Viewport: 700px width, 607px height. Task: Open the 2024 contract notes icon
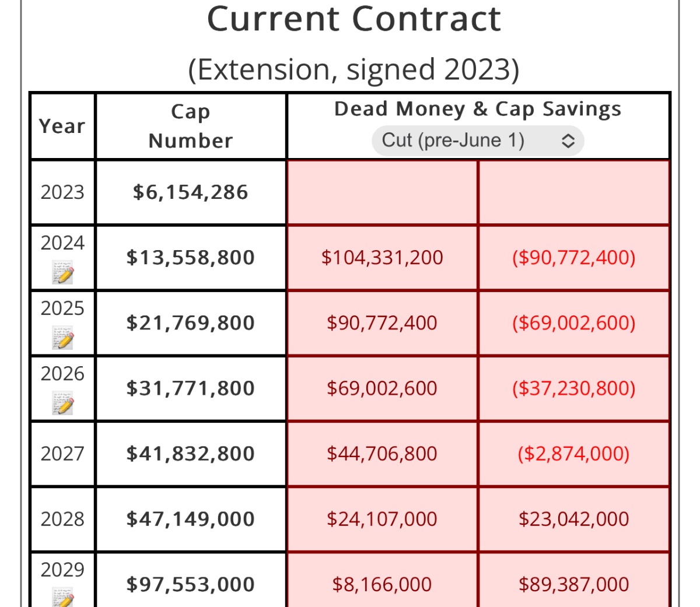[63, 273]
